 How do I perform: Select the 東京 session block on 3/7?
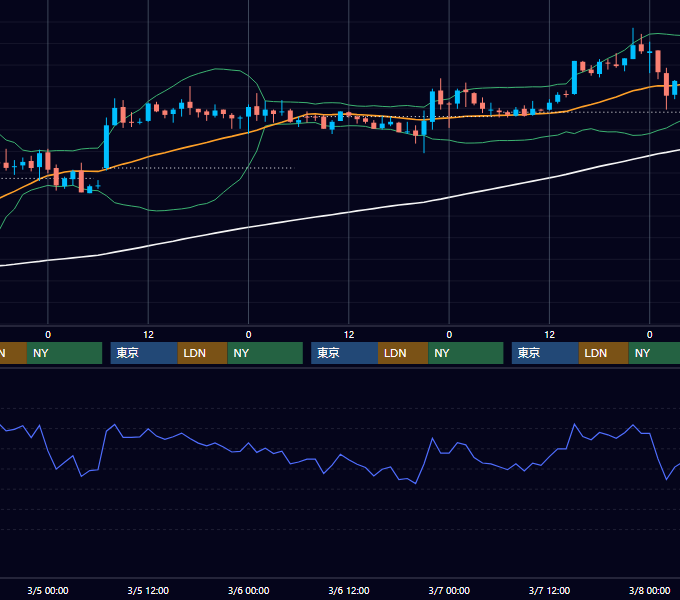tap(545, 353)
